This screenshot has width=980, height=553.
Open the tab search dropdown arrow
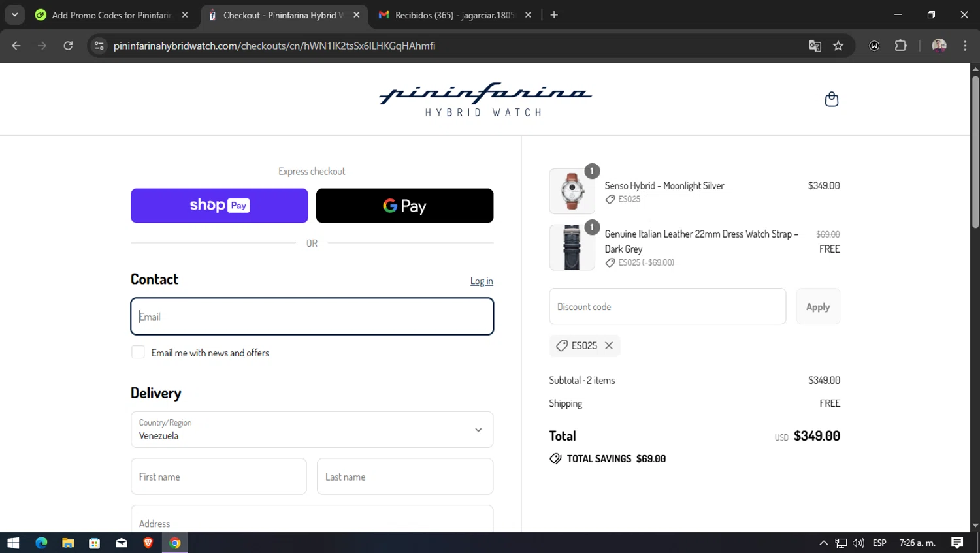(x=14, y=15)
